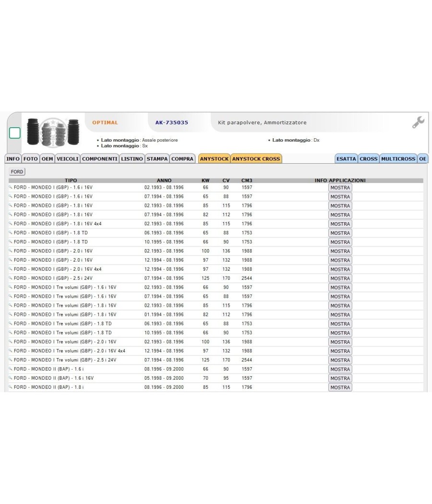Click date range '05.1998 - 09.2000'
432x504 pixels.
pos(164,378)
